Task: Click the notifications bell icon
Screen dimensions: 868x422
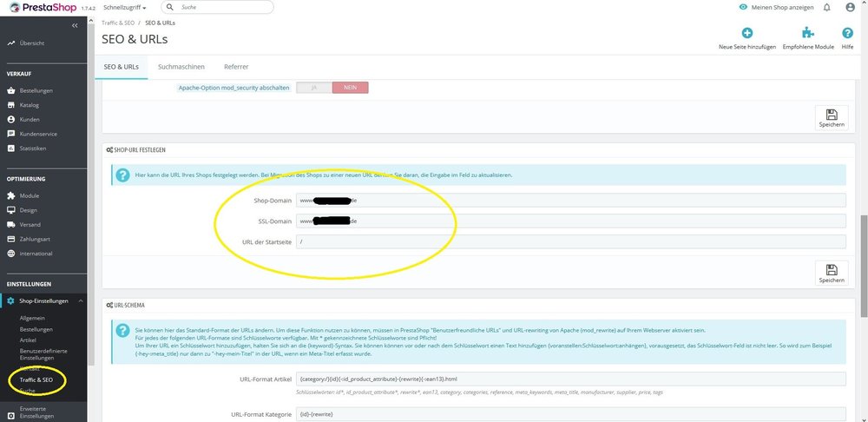Action: (826, 7)
